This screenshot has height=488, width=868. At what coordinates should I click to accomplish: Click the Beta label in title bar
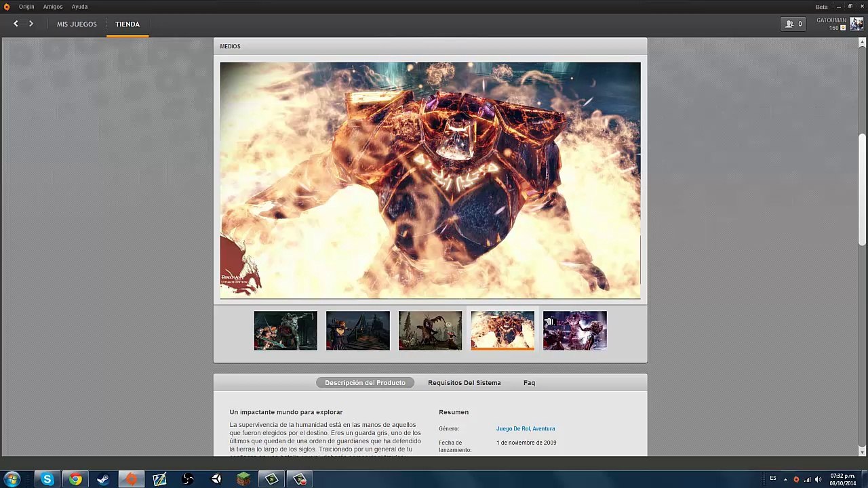[x=822, y=7]
